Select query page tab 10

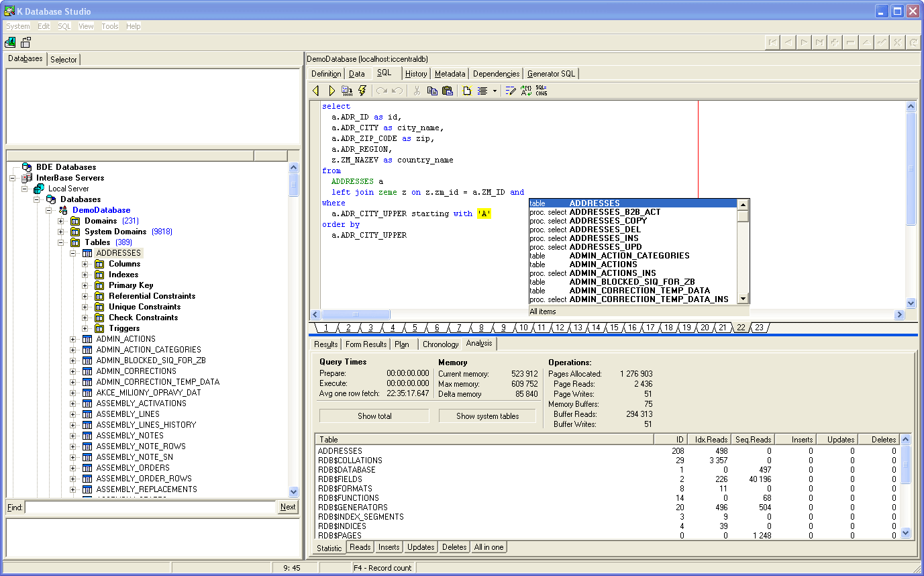pyautogui.click(x=523, y=328)
